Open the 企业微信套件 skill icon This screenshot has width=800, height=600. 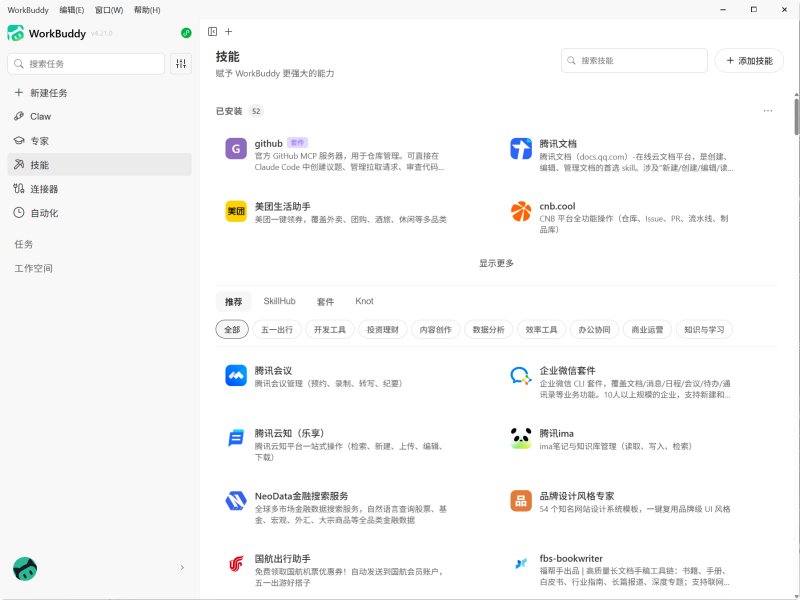521,376
